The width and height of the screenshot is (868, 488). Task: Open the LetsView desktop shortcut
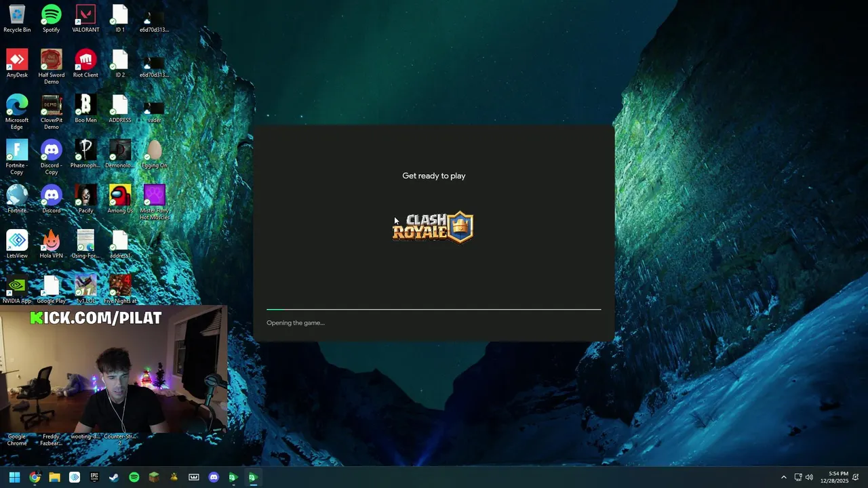point(17,245)
